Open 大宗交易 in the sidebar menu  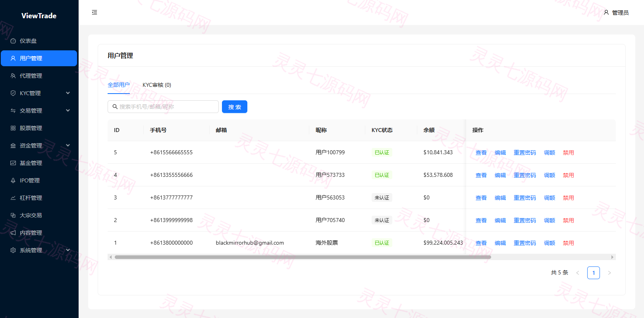(x=39, y=215)
